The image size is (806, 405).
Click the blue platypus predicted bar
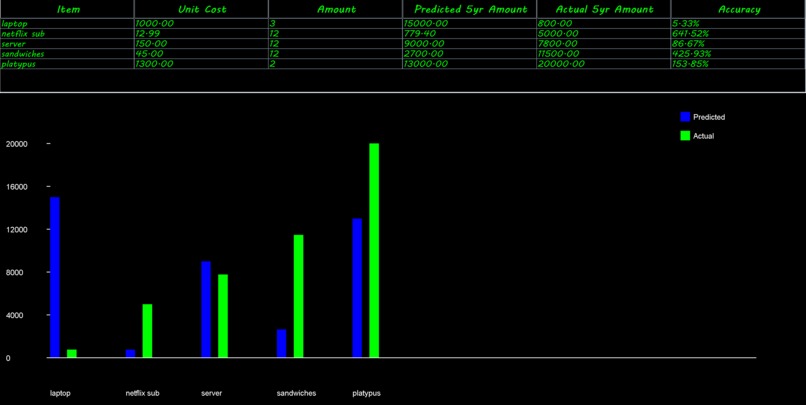click(x=357, y=288)
